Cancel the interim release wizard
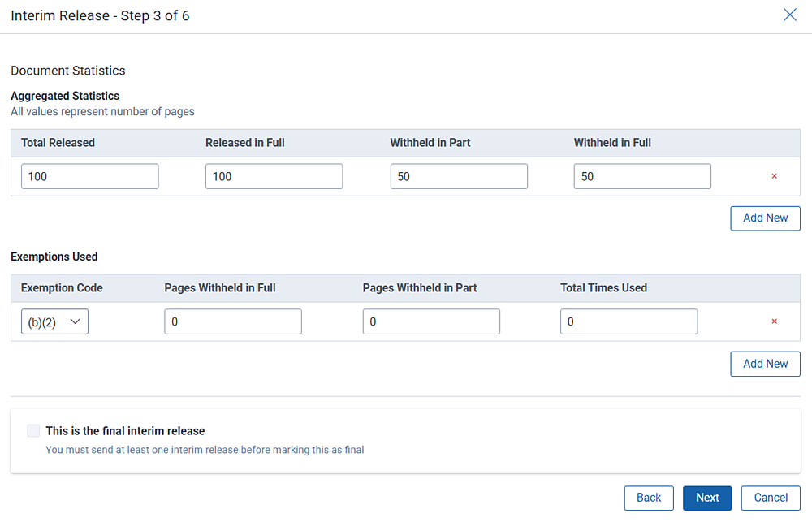This screenshot has height=522, width=812. [771, 498]
